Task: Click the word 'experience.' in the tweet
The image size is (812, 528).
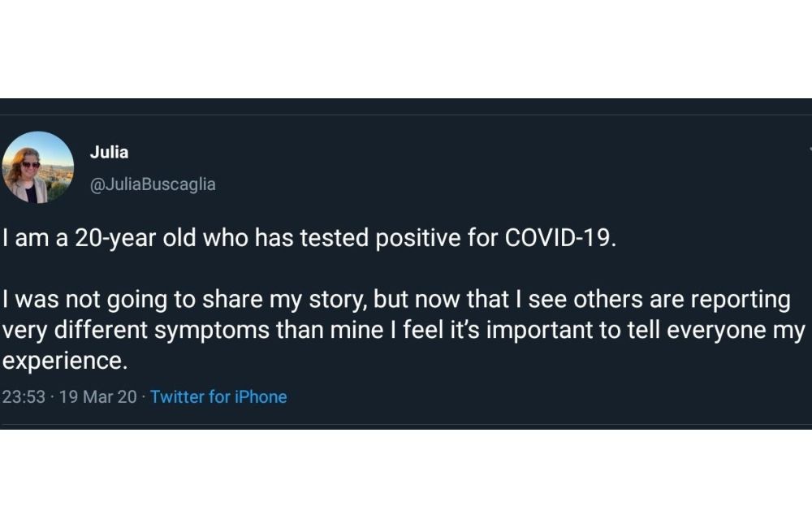Action: [x=65, y=361]
